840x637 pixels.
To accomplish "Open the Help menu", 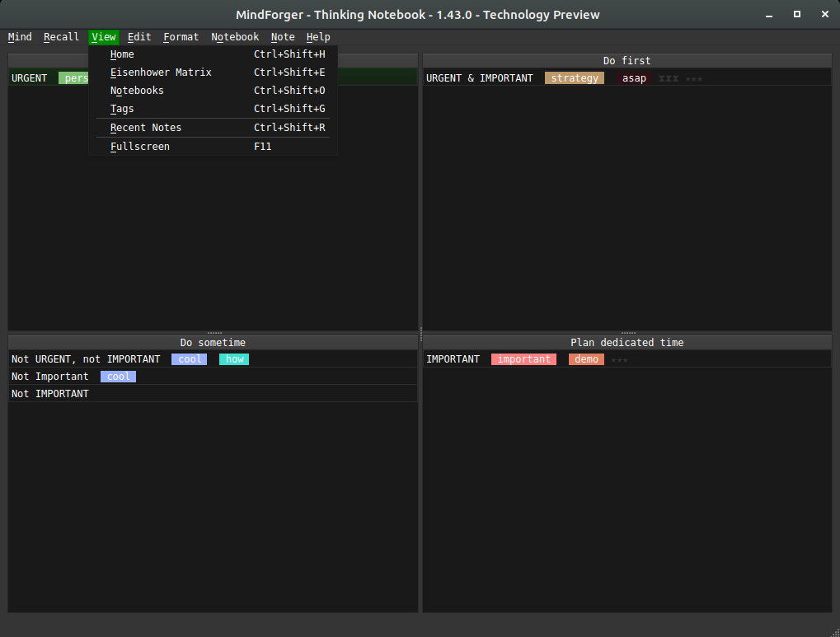I will pos(318,37).
